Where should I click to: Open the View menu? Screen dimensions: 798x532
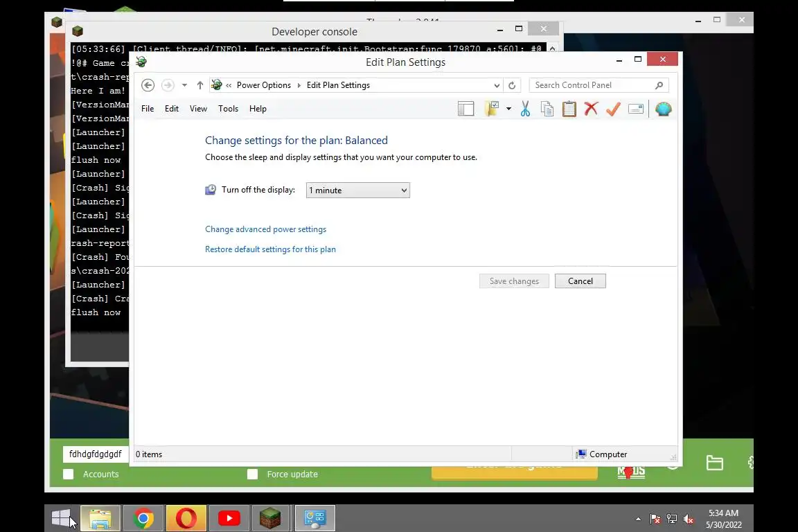point(199,109)
